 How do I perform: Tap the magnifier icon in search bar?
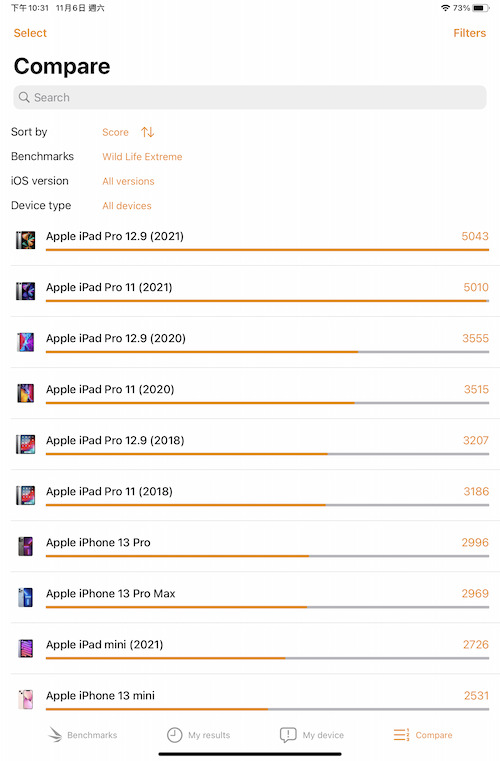coord(24,97)
